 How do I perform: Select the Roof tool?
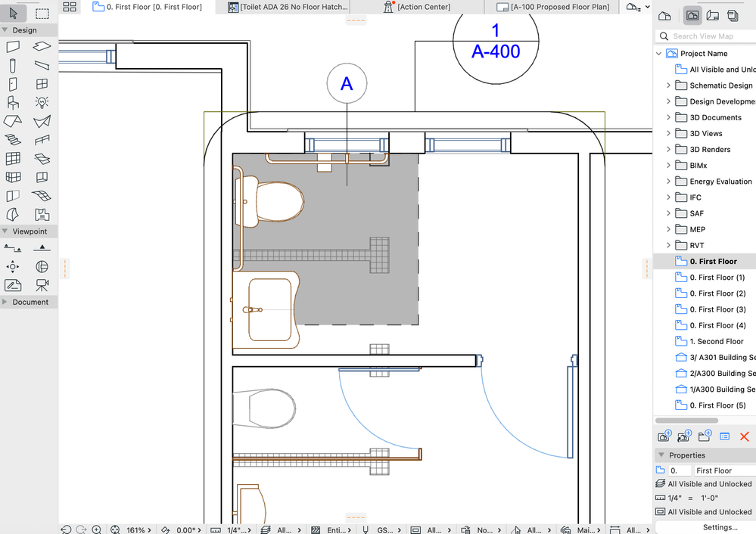[x=13, y=121]
